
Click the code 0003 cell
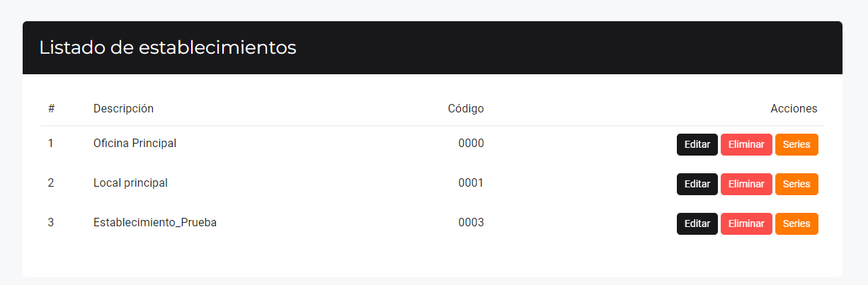(471, 222)
